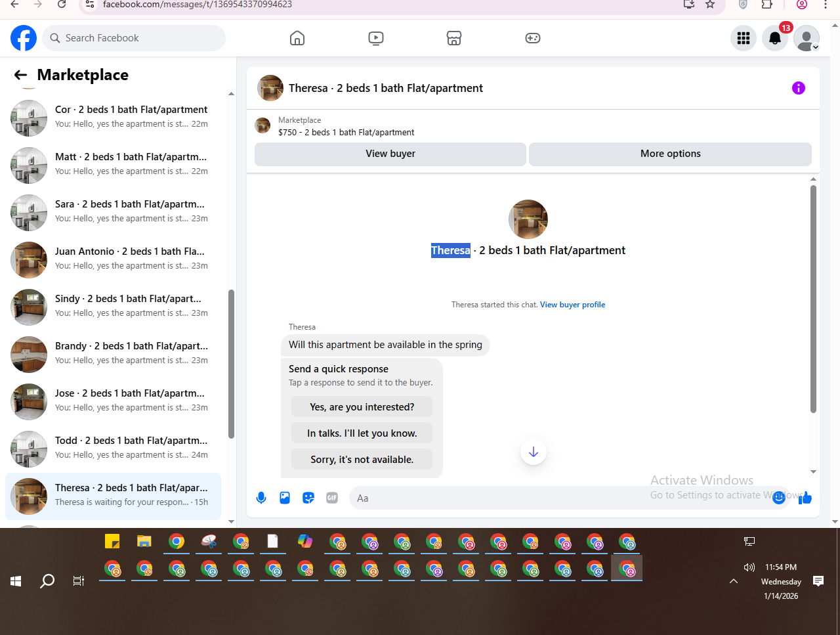
Task: Send a thumbs-up like
Action: tap(805, 498)
